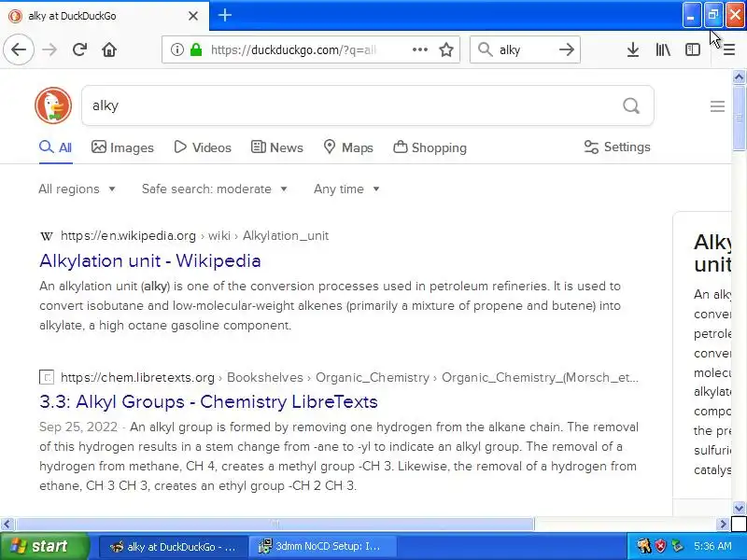The image size is (747, 560).
Task: Click the Windows start button
Action: point(44,546)
